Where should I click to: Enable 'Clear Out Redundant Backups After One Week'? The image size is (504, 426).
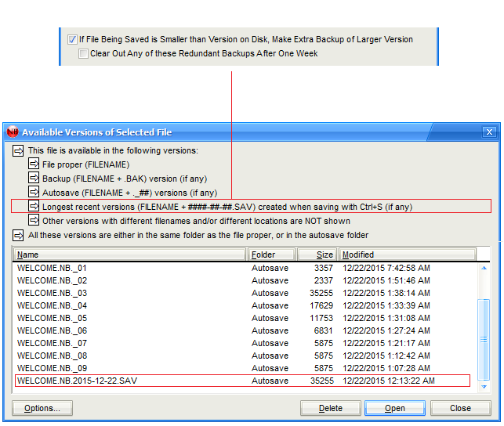(84, 53)
